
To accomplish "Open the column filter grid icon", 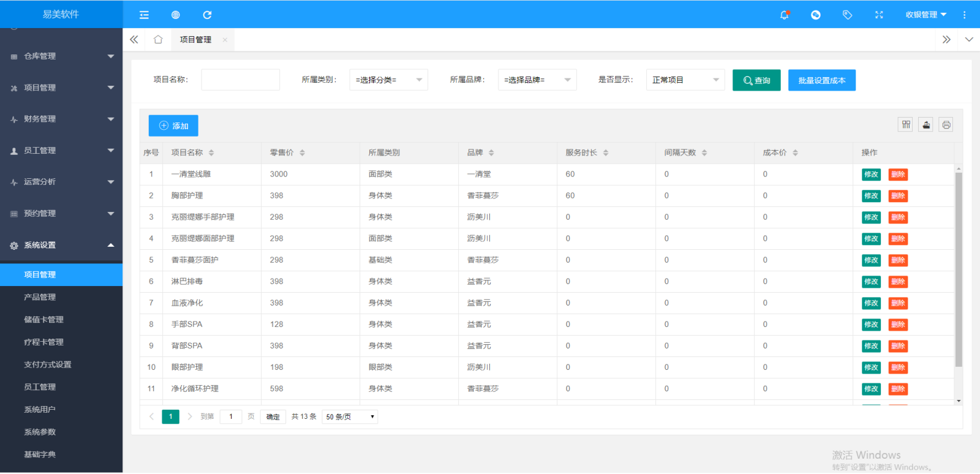I will [906, 125].
